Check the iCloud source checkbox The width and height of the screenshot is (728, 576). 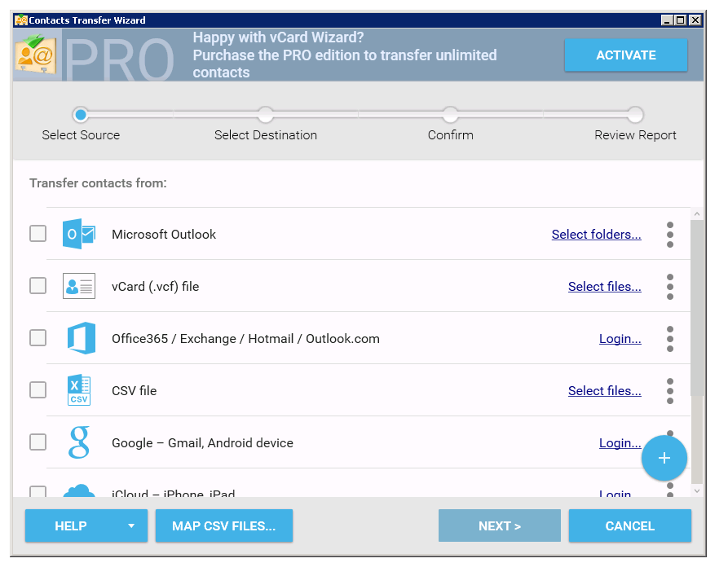[x=38, y=491]
